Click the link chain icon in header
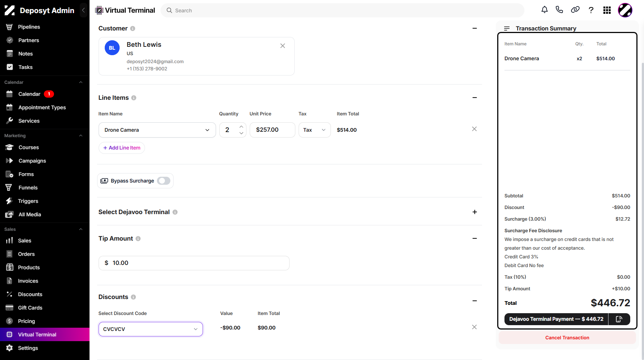The height and width of the screenshot is (360, 644). pyautogui.click(x=575, y=10)
